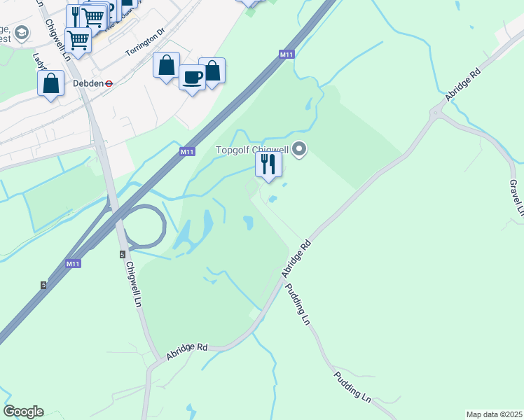The height and width of the screenshot is (420, 524).
Task: Click the Debden Underground roundel icon
Action: (x=109, y=83)
